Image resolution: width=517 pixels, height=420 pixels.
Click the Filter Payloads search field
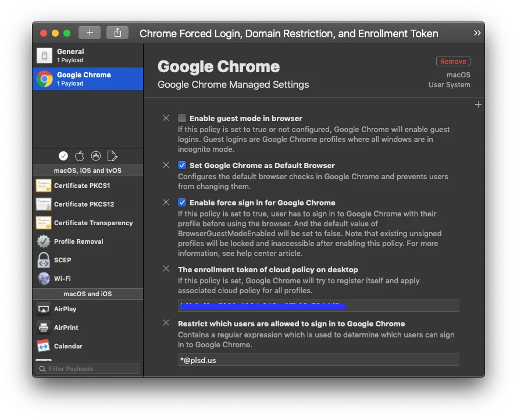pos(88,369)
